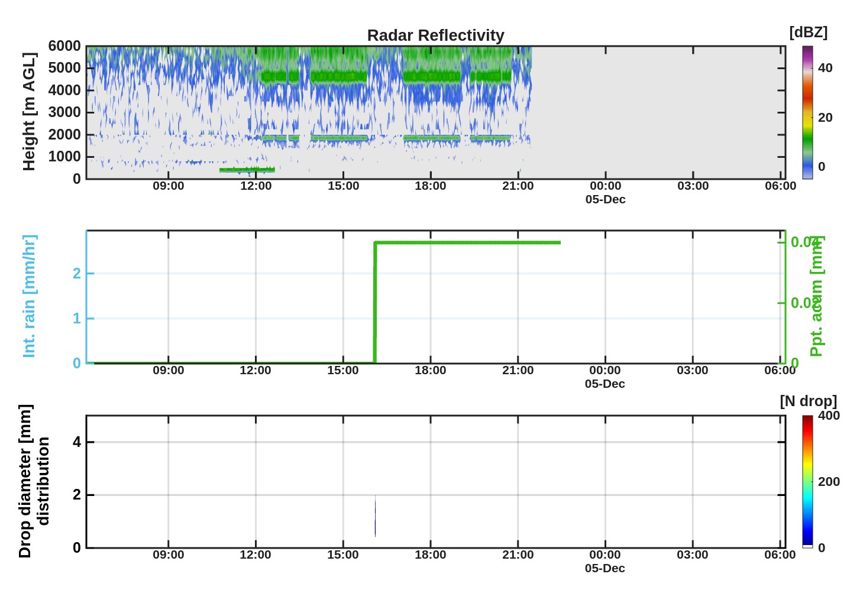The width and height of the screenshot is (863, 616).
Task: Click the 05-Dec date label under radar plot
Action: (x=605, y=200)
